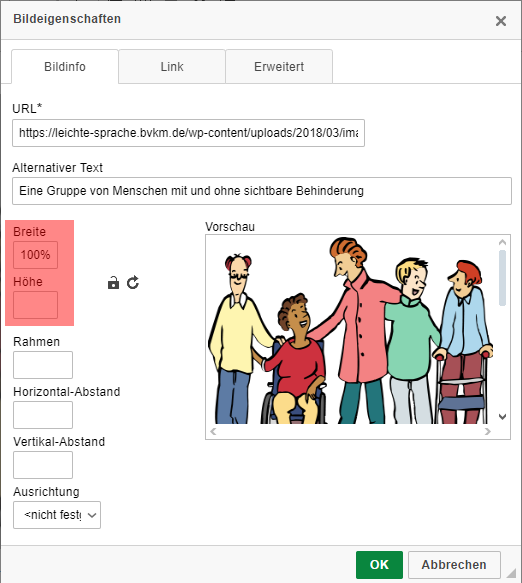
Task: Click the preview scroll up arrow
Action: click(502, 242)
